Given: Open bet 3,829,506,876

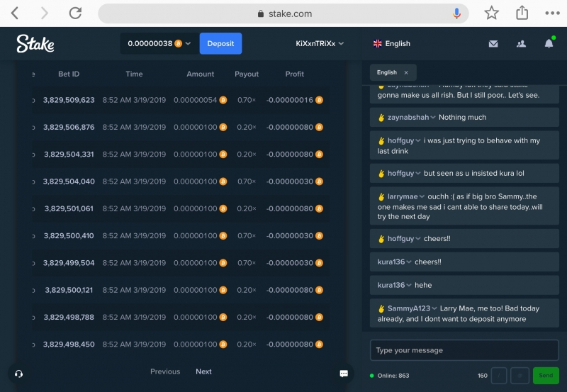Looking at the screenshot, I should [69, 127].
